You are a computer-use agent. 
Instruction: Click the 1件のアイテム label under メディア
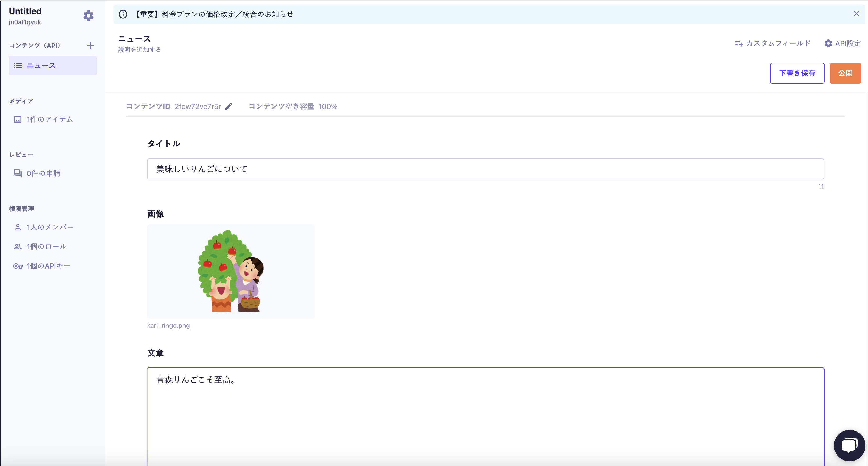(50, 120)
